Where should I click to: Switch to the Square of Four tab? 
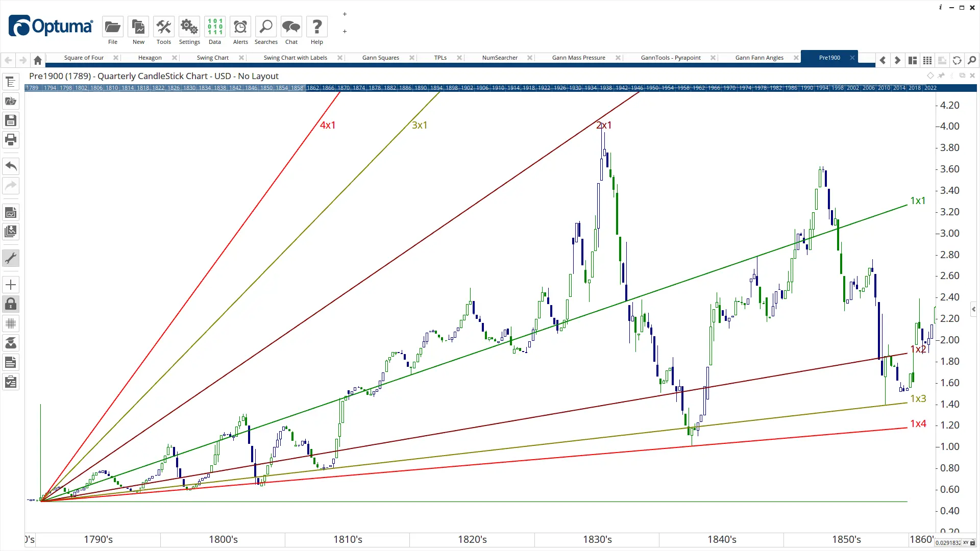(84, 58)
